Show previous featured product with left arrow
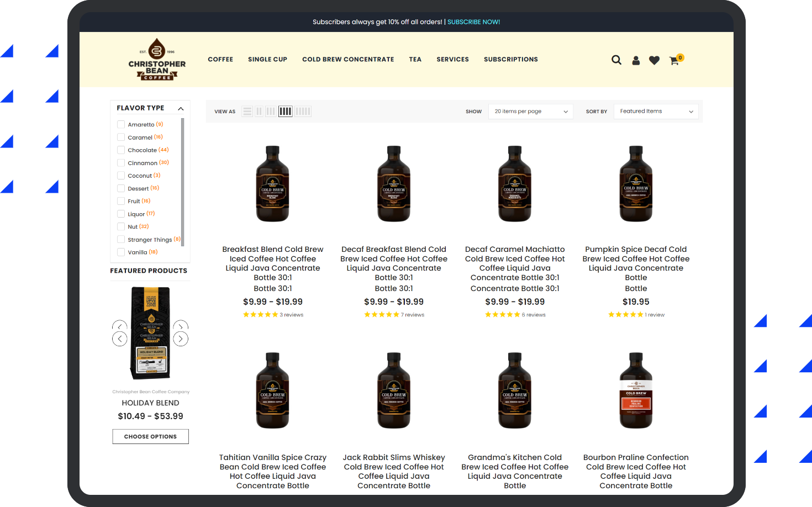812x507 pixels. click(120, 339)
